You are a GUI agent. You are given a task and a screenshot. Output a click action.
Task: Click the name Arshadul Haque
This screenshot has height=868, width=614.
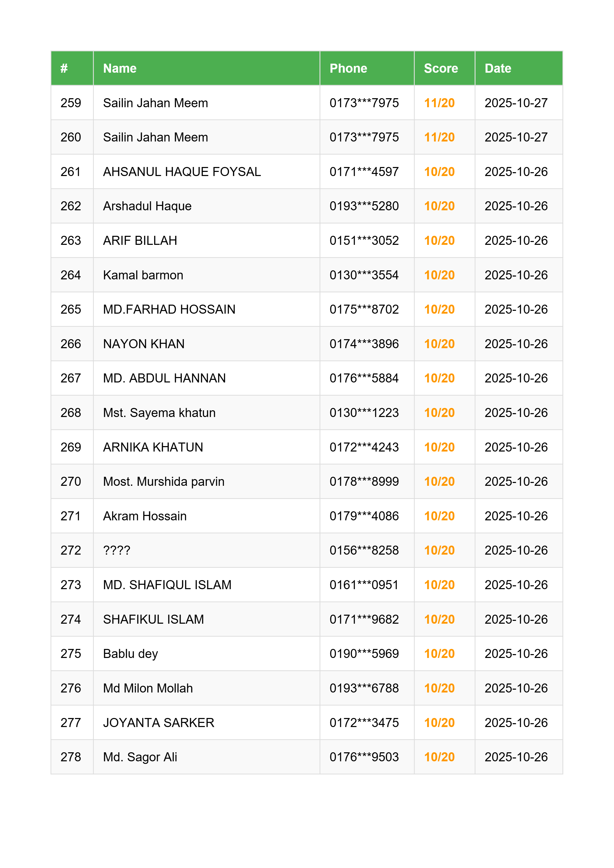point(147,206)
